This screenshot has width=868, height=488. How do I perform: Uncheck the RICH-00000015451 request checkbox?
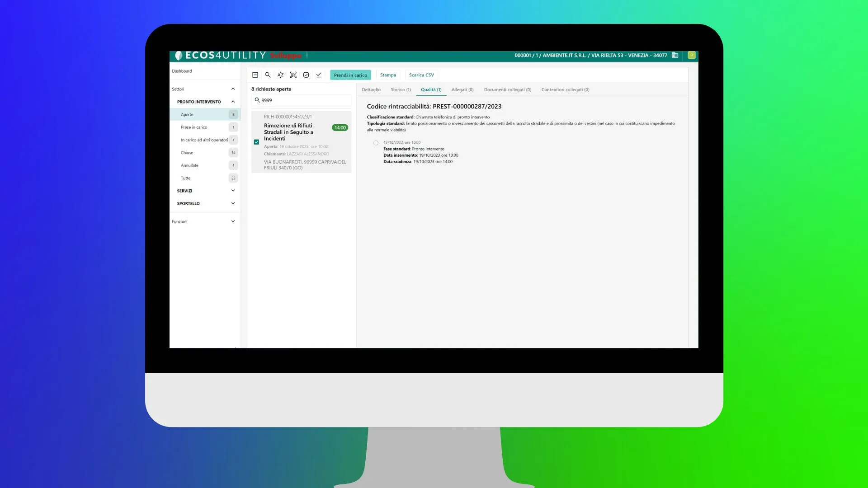(256, 142)
